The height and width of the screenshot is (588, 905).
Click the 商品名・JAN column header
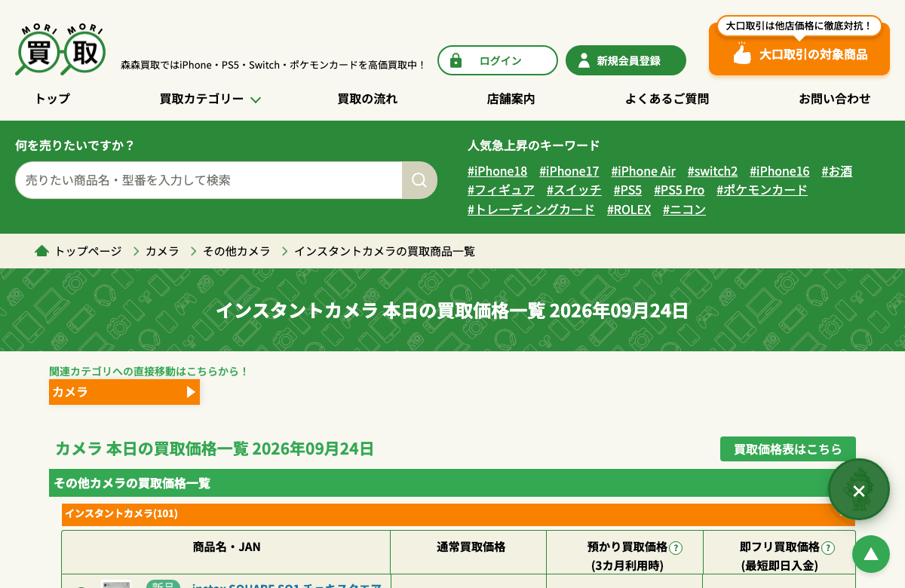[226, 547]
